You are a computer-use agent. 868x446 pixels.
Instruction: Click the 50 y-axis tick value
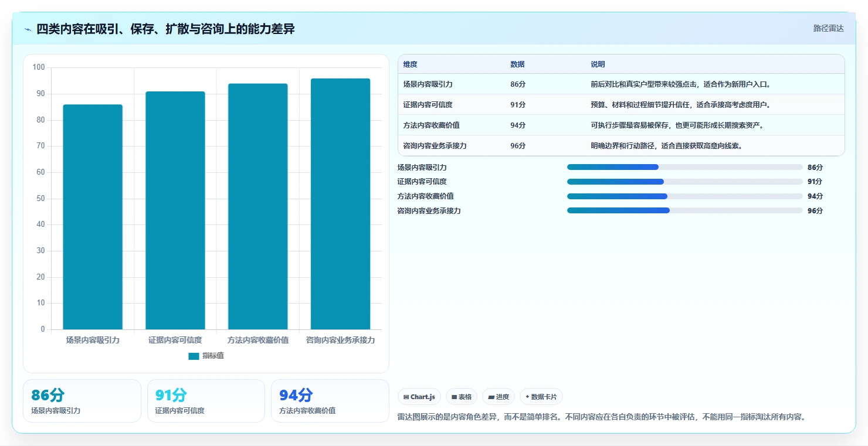pyautogui.click(x=40, y=199)
